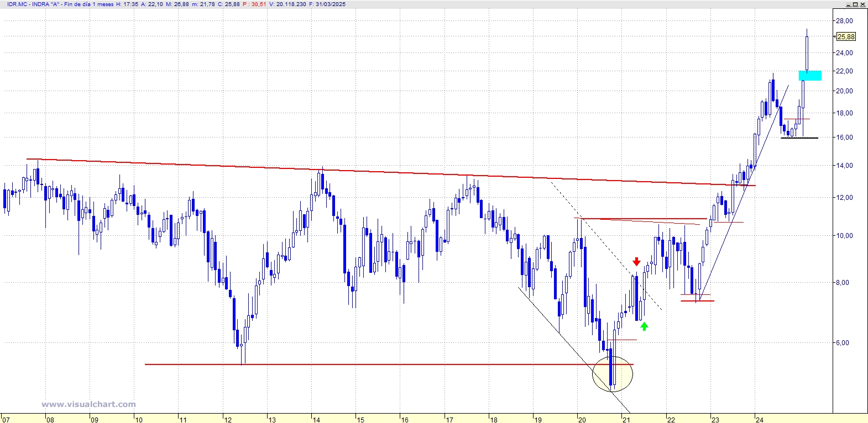Viewport: 868px width, 423px height.
Task: Click the '24' year label on time axis
Action: (760, 420)
